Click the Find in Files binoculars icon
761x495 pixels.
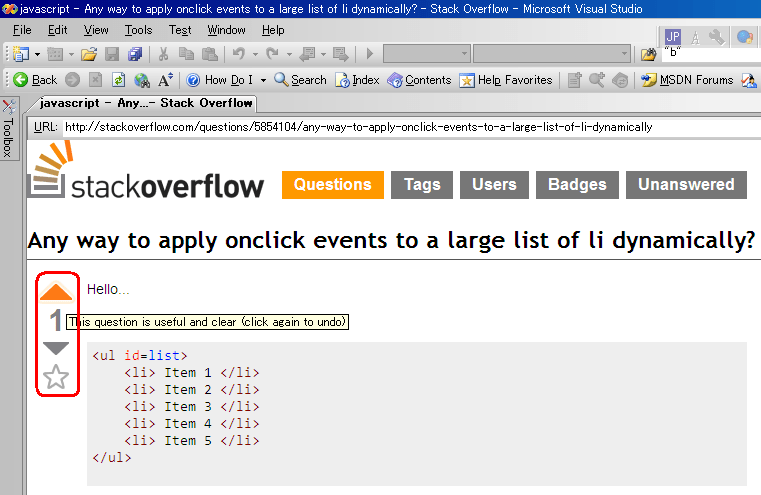[x=648, y=54]
